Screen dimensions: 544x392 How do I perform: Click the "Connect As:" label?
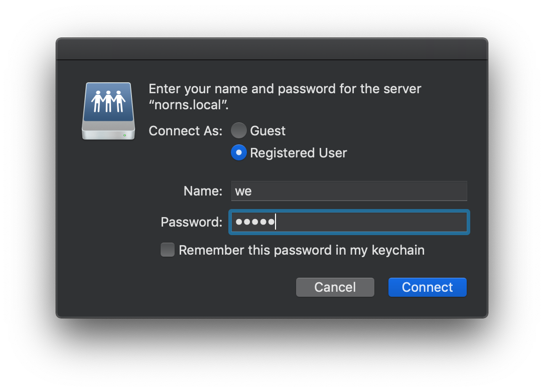pos(186,131)
